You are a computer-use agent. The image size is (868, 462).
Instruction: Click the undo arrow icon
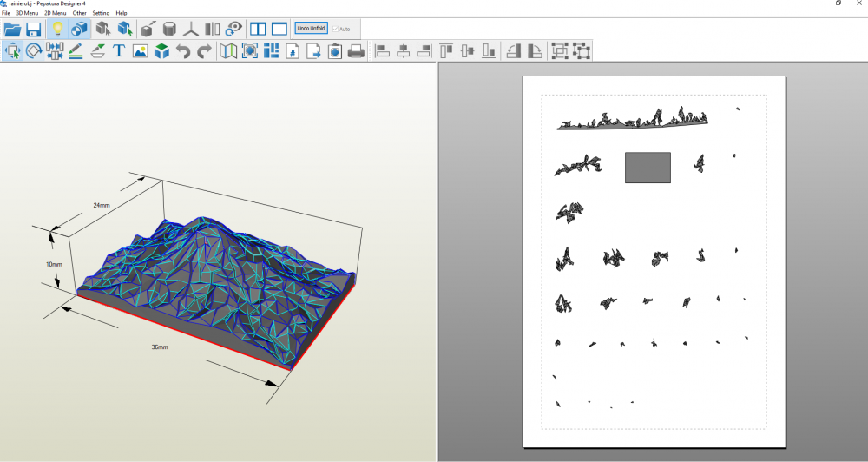coord(183,51)
